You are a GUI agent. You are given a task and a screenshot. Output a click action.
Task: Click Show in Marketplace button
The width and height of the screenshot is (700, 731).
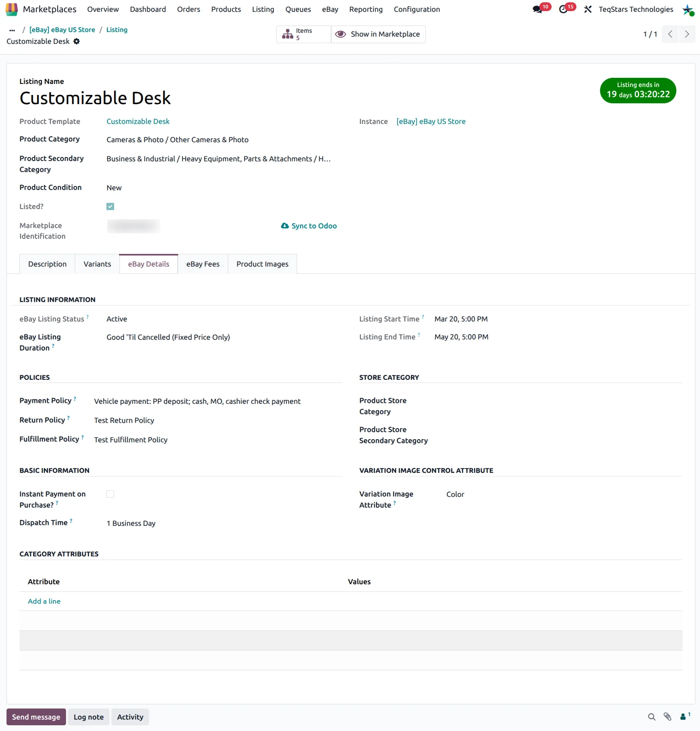coord(378,34)
